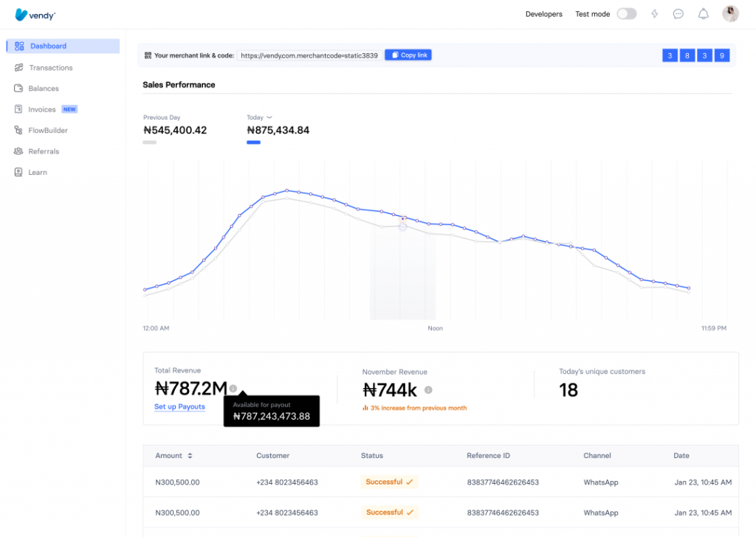Open the notifications bell
This screenshot has width=756, height=537.
[x=703, y=13]
